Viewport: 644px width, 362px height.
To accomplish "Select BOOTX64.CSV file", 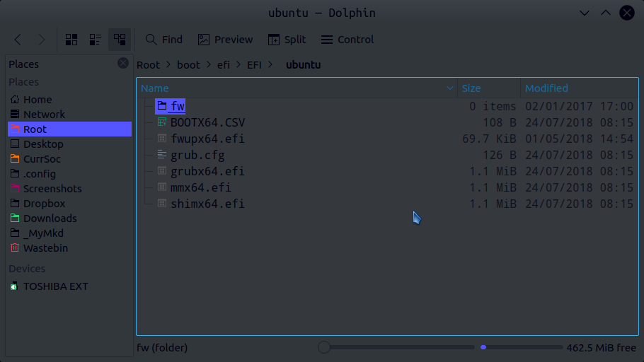I will tap(208, 123).
